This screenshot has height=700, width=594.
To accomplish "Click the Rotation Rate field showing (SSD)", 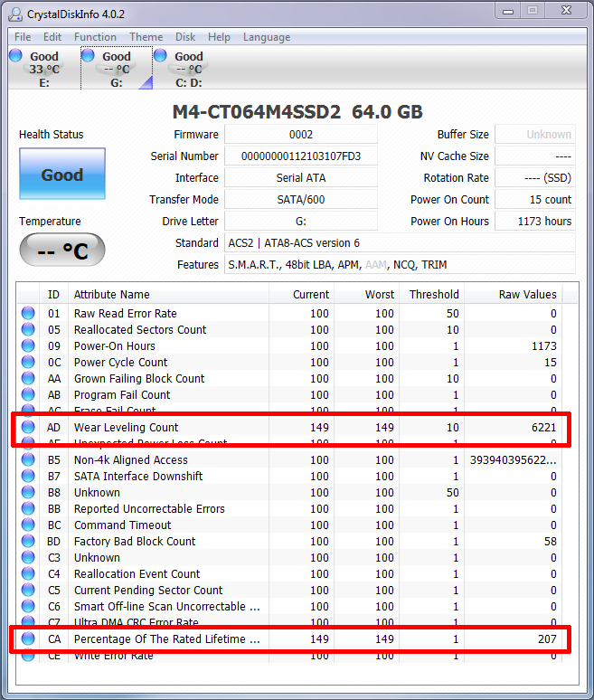I will 535,177.
